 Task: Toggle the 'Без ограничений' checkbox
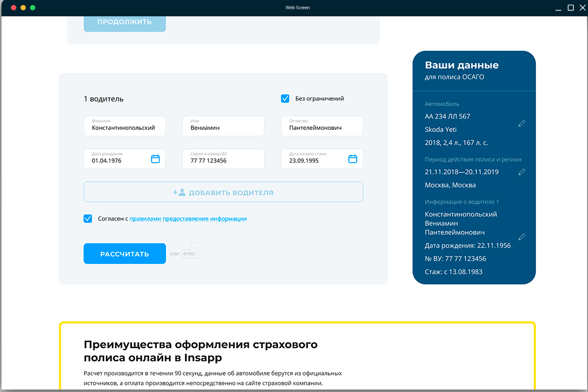[x=285, y=98]
